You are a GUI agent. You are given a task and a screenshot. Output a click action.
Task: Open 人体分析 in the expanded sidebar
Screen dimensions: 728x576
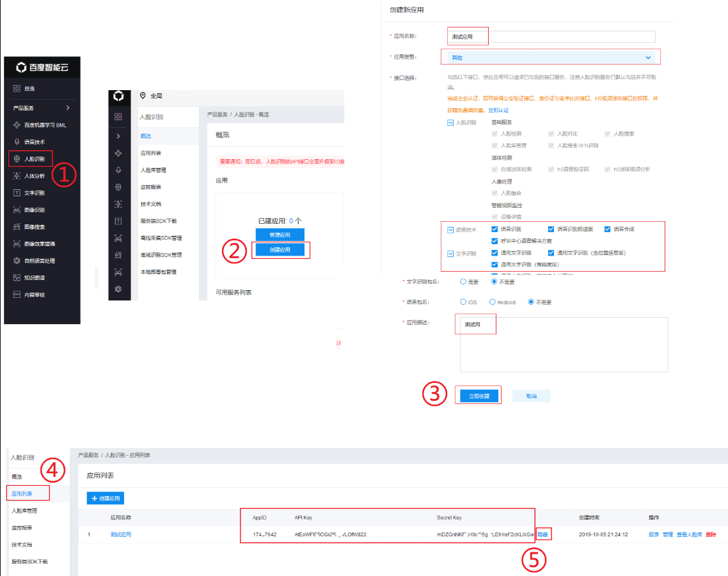[x=29, y=176]
